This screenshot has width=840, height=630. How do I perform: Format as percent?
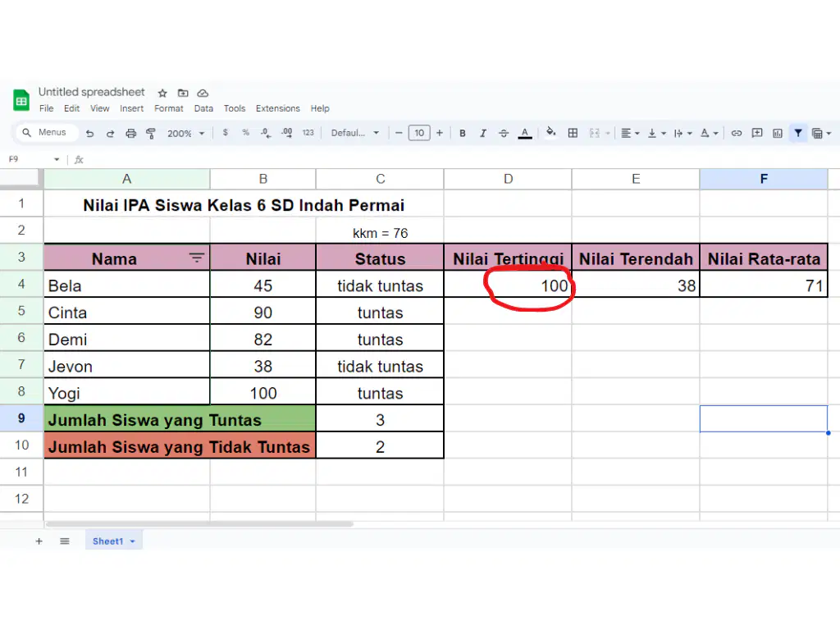coord(245,132)
